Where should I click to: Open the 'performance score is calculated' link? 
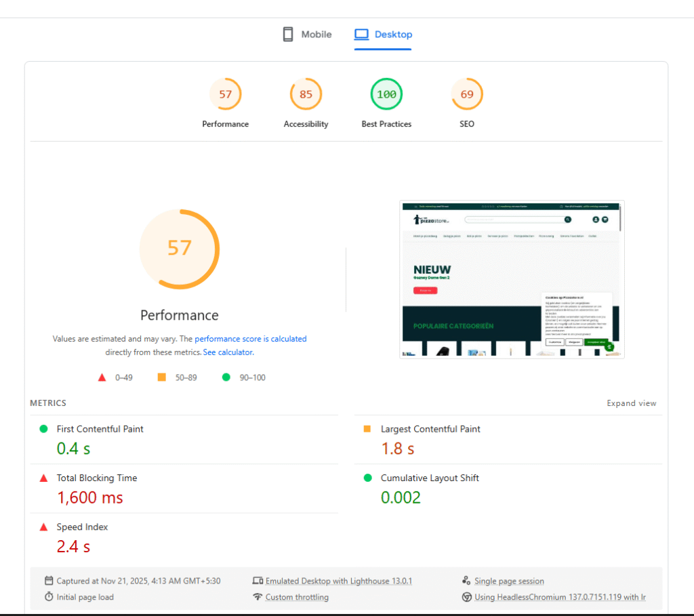(x=250, y=339)
